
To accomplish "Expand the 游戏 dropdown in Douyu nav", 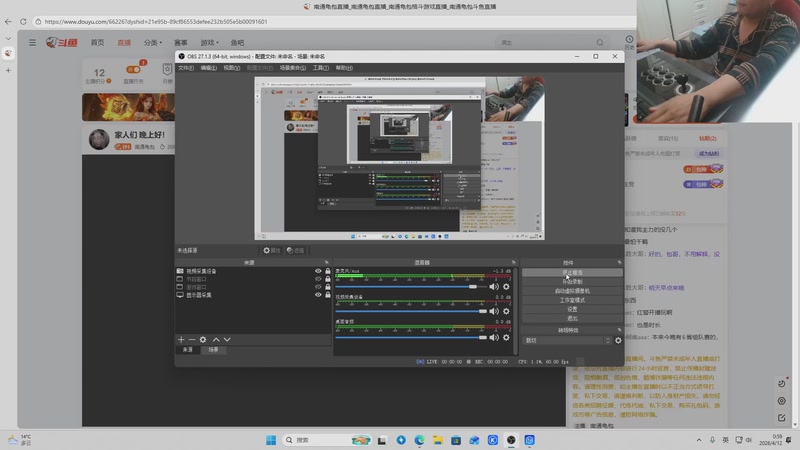I will click(209, 42).
